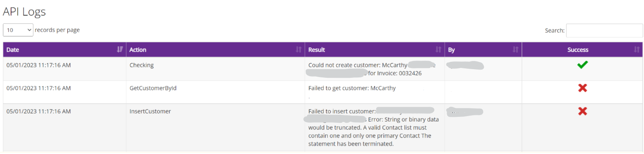
Task: Click the Date column sort icon
Action: point(120,50)
